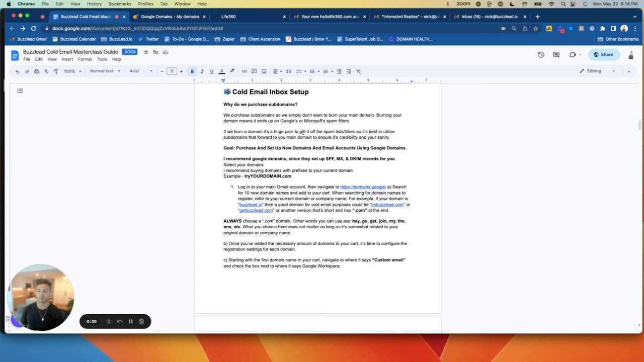Pause the screen recording
644x362 pixels.
[130, 322]
